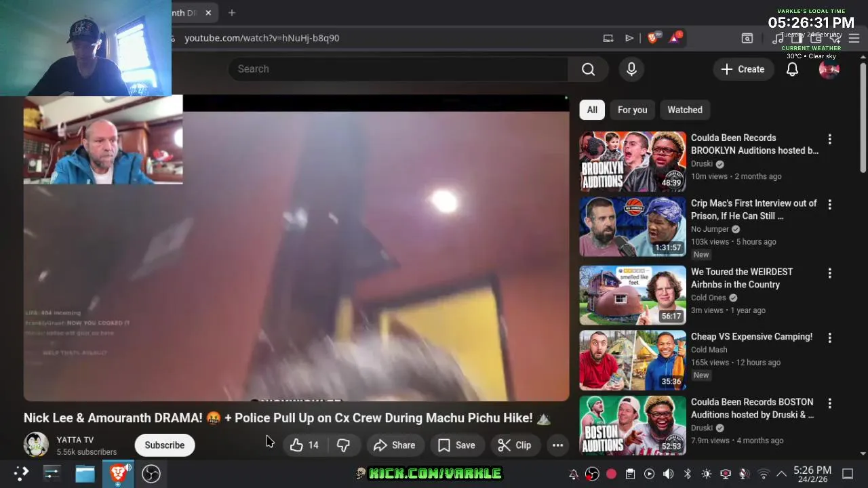This screenshot has width=868, height=488.
Task: Open options menu for Cheap VS Expensive Camping
Action: (x=829, y=338)
